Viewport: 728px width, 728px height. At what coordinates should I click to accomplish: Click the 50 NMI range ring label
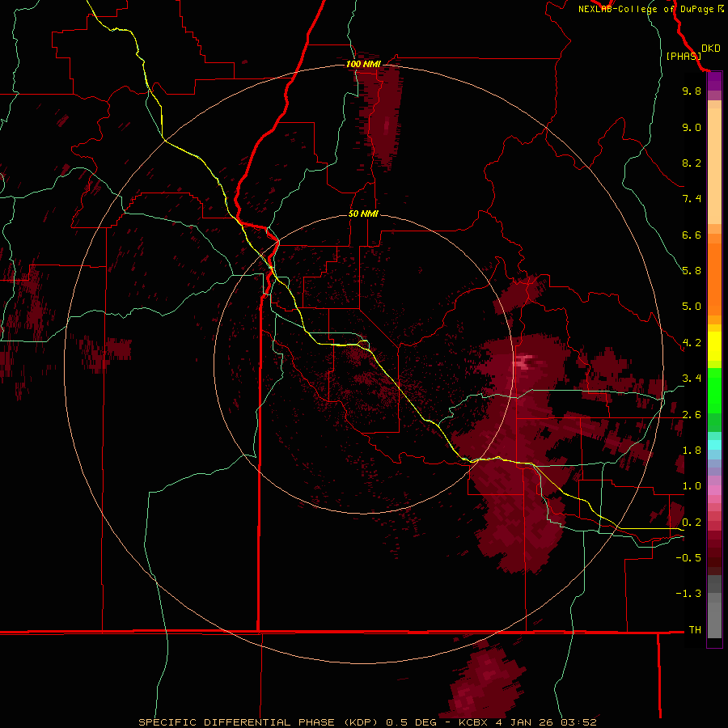pyautogui.click(x=363, y=214)
